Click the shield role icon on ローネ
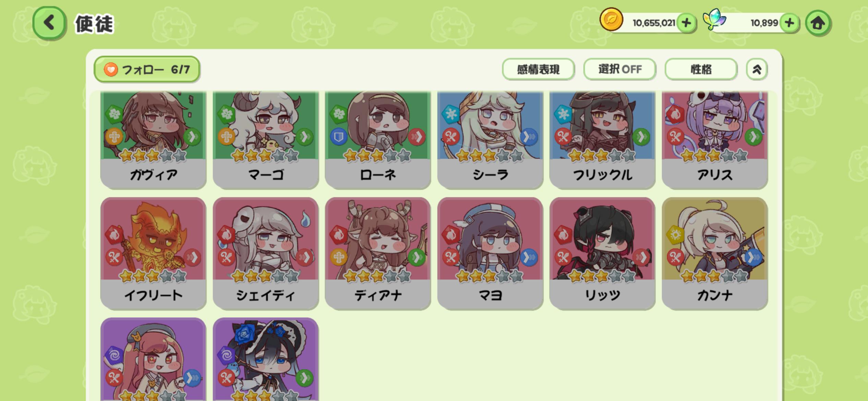The width and height of the screenshot is (868, 401). (x=339, y=137)
